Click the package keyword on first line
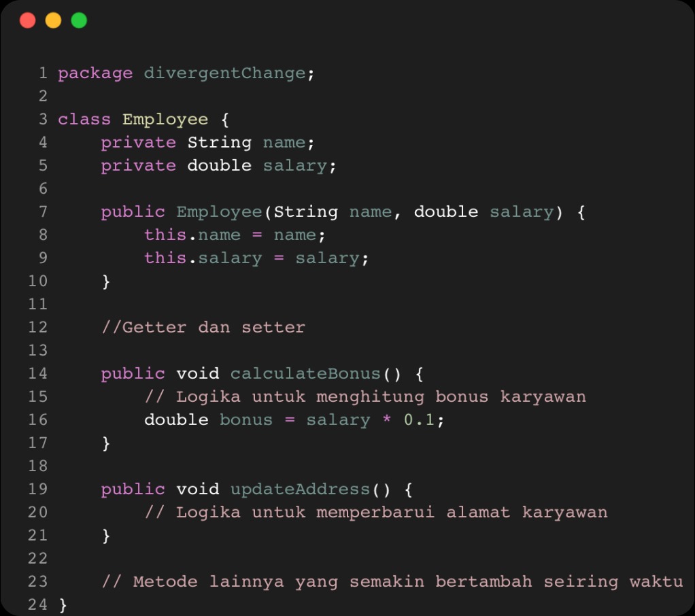This screenshot has height=616, width=695. tap(95, 73)
